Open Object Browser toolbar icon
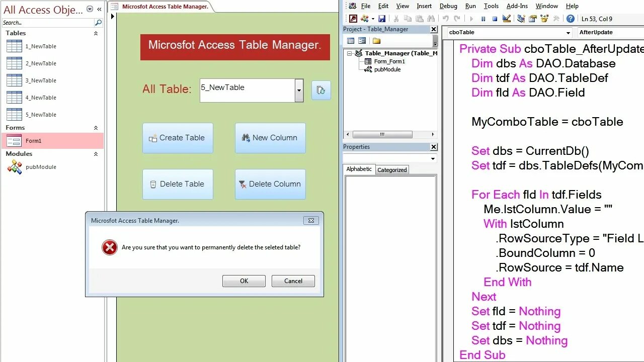 click(544, 19)
